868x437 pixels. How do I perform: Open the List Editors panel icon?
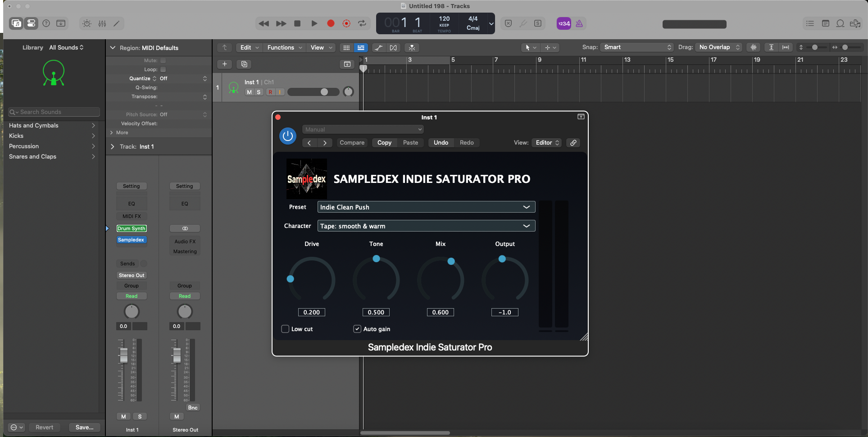coord(809,23)
